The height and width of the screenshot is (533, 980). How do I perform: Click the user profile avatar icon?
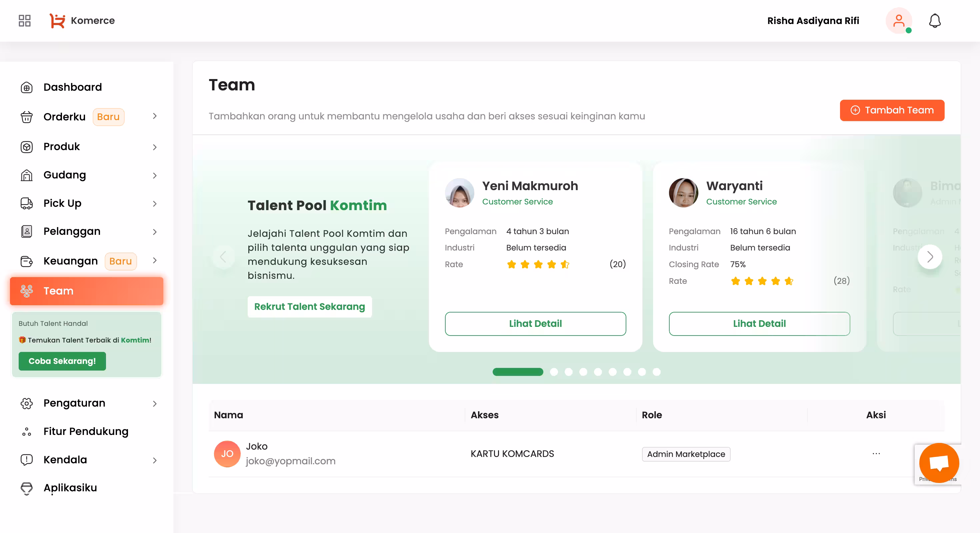tap(899, 21)
